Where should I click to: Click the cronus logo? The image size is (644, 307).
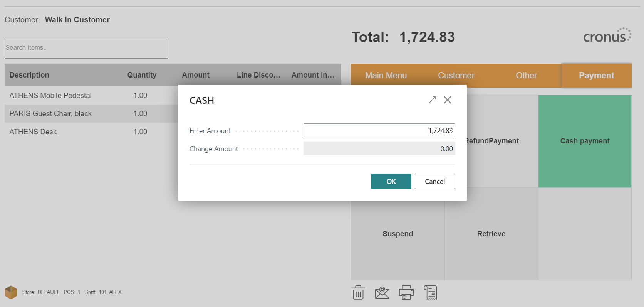(x=607, y=36)
